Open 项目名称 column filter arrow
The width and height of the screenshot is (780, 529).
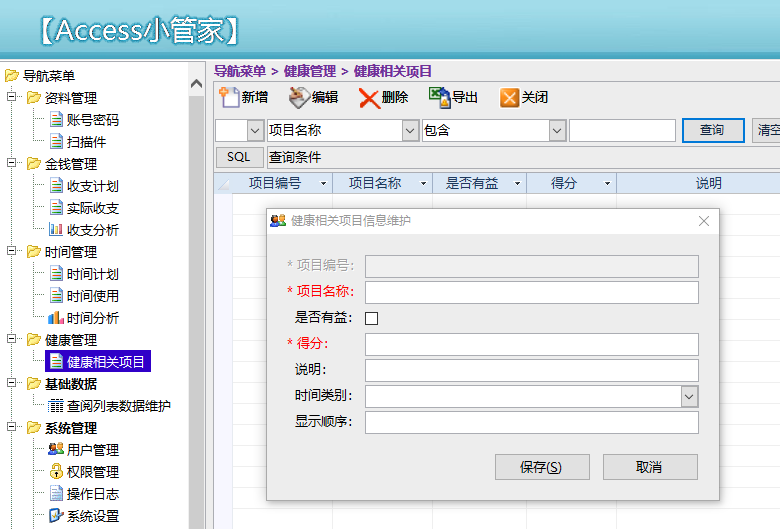tap(423, 184)
